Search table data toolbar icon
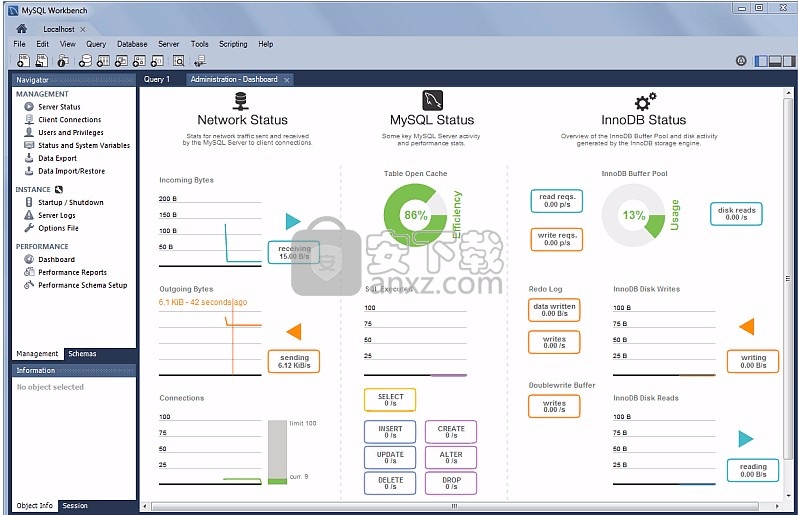This screenshot has width=798, height=515. click(179, 61)
